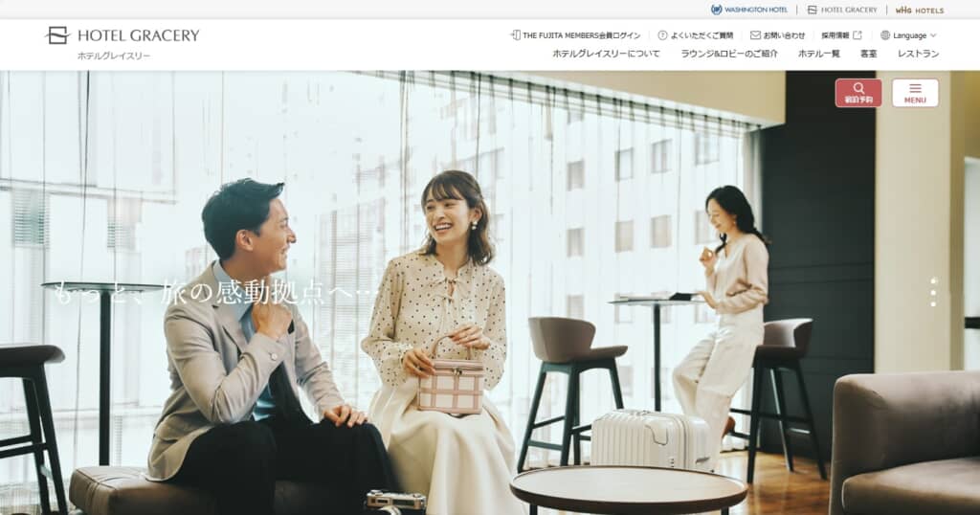This screenshot has height=515, width=980.
Task: Open the Washington Hotel brand link
Action: [749, 10]
